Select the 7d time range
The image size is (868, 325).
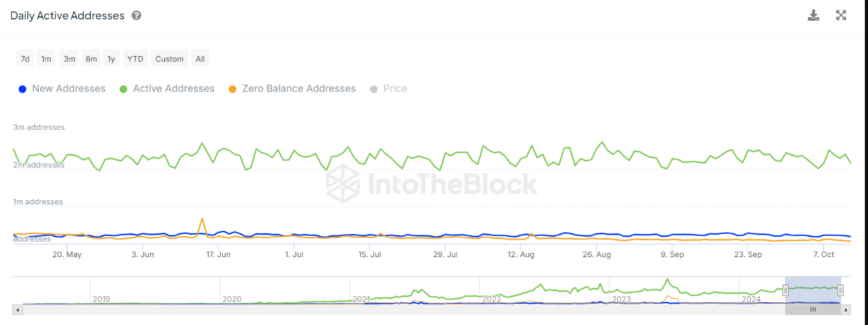(25, 59)
